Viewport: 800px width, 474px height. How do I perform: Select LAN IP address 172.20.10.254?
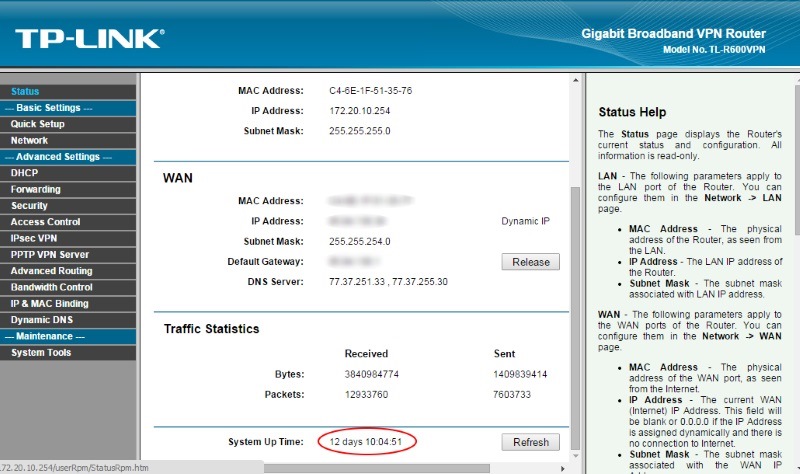[360, 111]
